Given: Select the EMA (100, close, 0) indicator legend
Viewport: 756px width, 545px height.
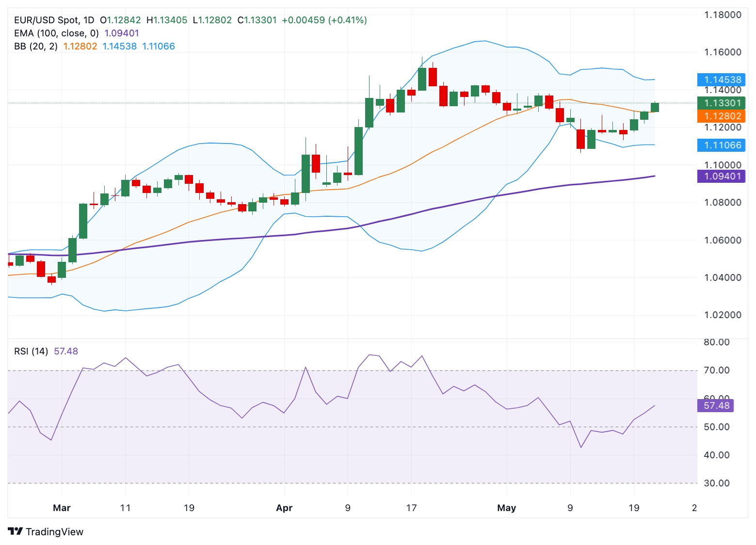Looking at the screenshot, I should pyautogui.click(x=56, y=33).
